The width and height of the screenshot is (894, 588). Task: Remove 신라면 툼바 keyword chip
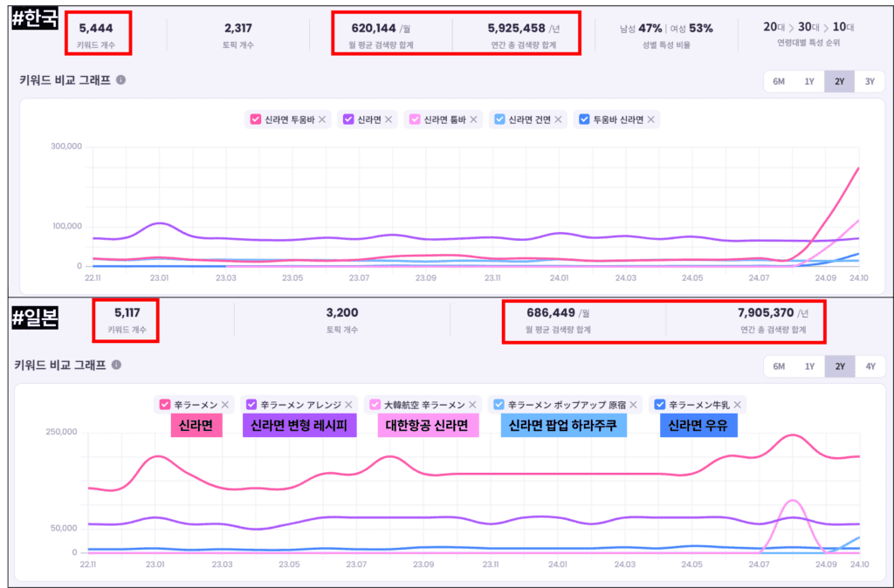pos(473,120)
